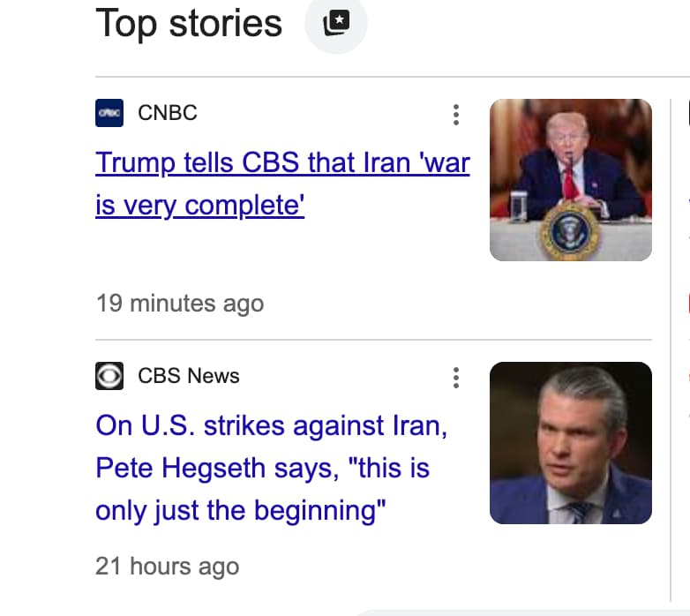Viewport: 690px width, 616px height.
Task: Click the CNBC logo icon
Action: pyautogui.click(x=109, y=113)
